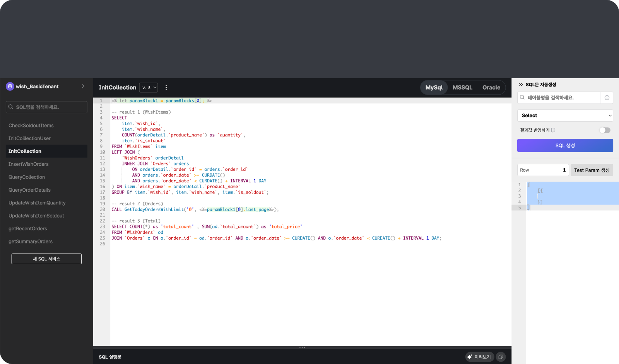Collapse the SQL auto-generate panel with double-chevron icon
Screen dimensions: 619x364
pos(521,85)
